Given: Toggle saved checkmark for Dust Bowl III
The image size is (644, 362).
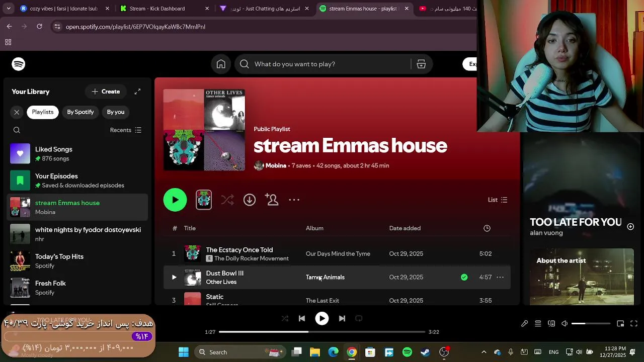Looking at the screenshot, I should click(x=464, y=277).
